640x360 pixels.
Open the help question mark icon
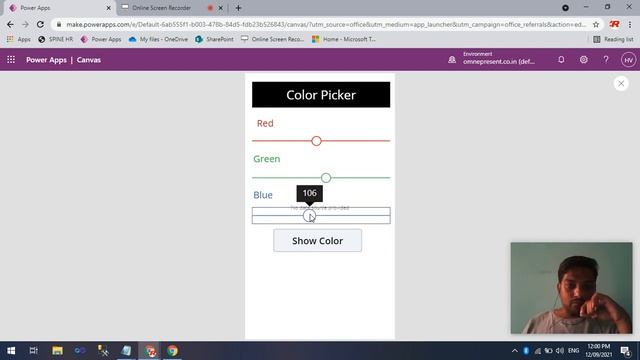point(606,60)
